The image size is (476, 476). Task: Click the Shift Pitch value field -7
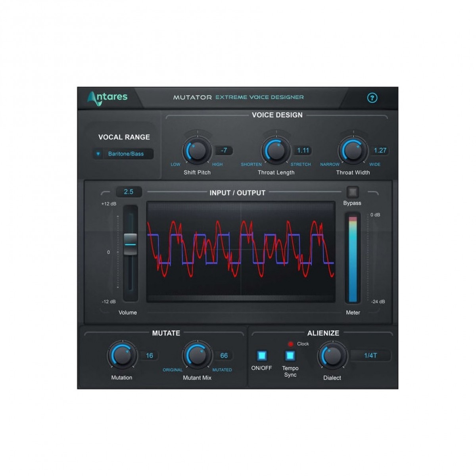(224, 150)
